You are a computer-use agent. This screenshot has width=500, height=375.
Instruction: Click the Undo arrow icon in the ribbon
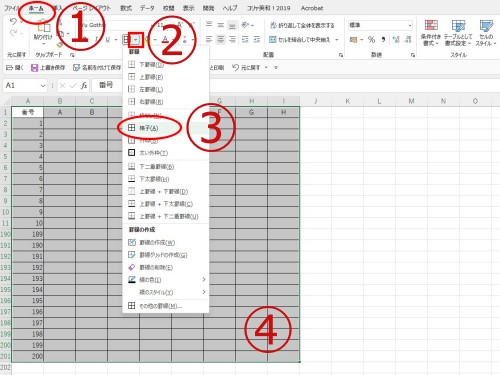pos(13,22)
